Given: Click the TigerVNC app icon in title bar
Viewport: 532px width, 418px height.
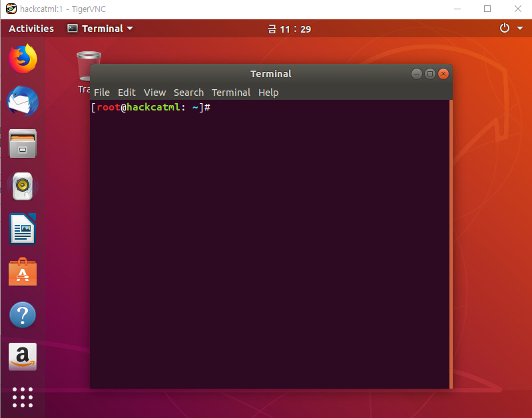Looking at the screenshot, I should [11, 9].
